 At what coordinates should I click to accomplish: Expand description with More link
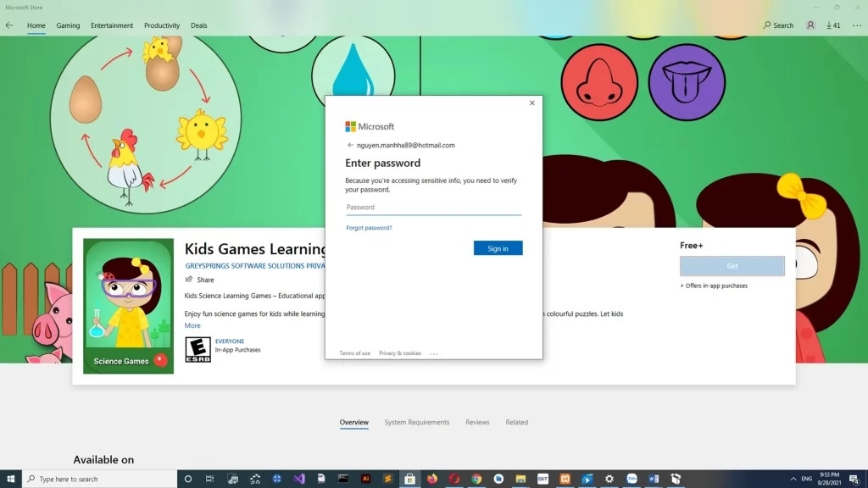pos(192,325)
